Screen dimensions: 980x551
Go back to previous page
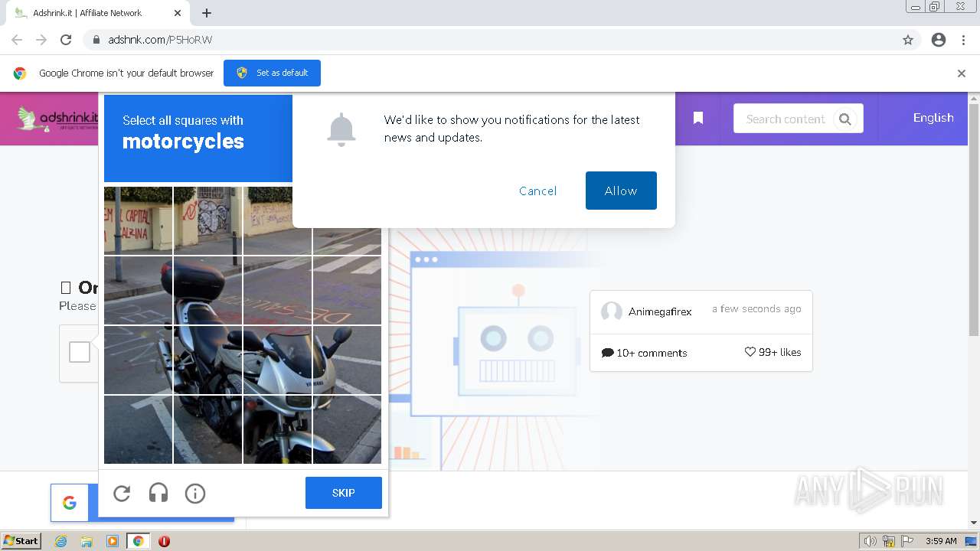17,40
